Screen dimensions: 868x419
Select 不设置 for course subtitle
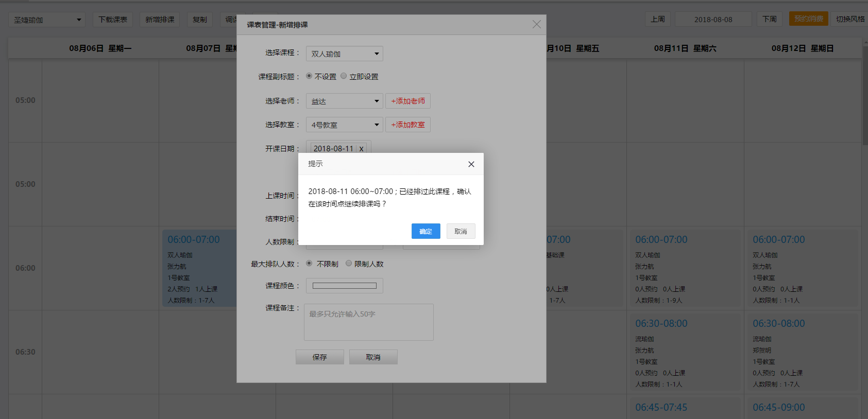coord(309,76)
